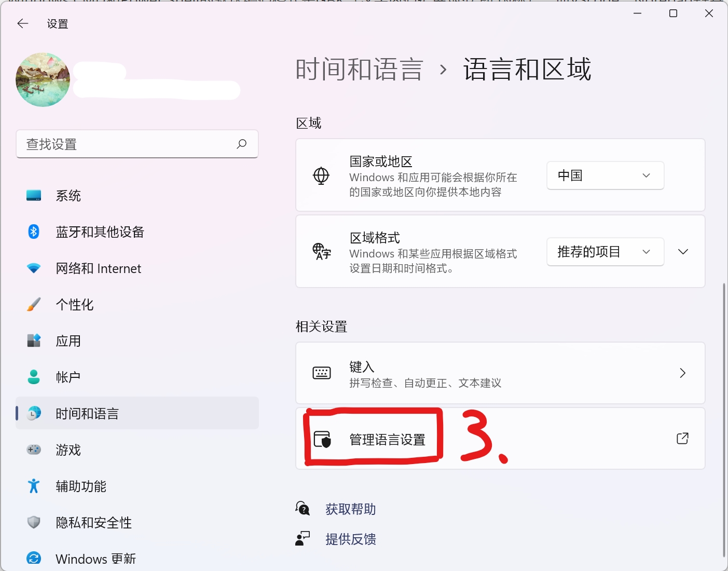The height and width of the screenshot is (571, 728).
Task: Open the 推荐的项目 format dropdown
Action: click(x=605, y=252)
